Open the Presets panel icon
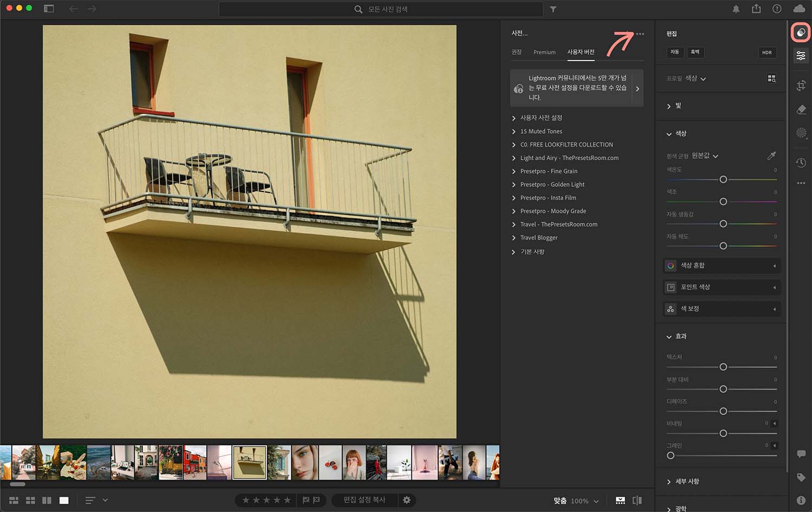The width and height of the screenshot is (812, 512). pos(801,32)
